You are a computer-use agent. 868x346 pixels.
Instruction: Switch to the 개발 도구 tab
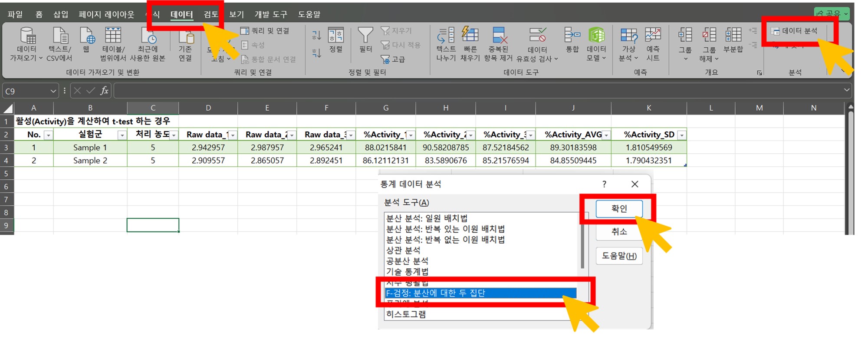tap(271, 14)
